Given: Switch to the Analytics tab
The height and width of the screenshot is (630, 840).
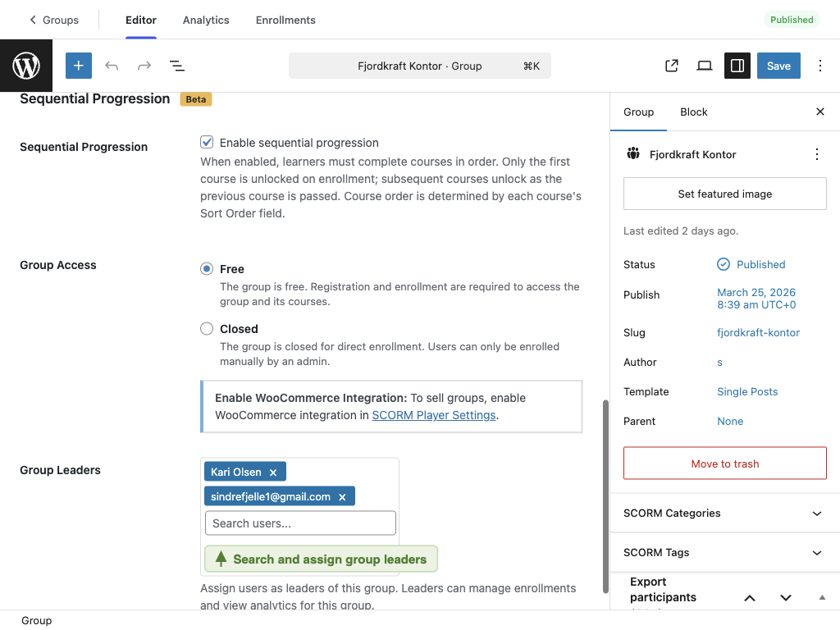Looking at the screenshot, I should point(205,19).
